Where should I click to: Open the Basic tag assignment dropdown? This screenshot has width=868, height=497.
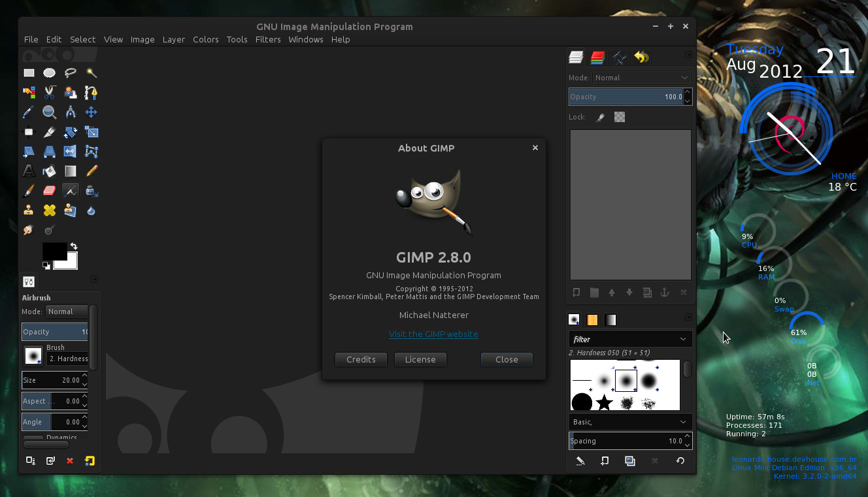coord(630,422)
